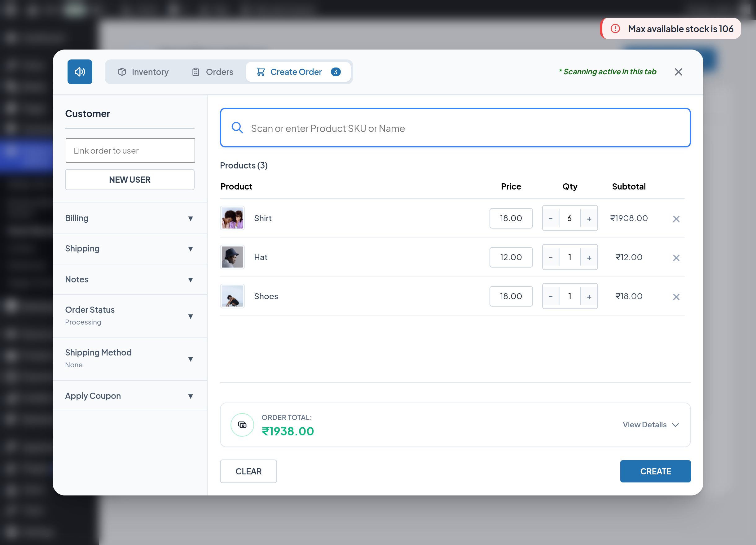
Task: Expand the Notes section
Action: [130, 280]
